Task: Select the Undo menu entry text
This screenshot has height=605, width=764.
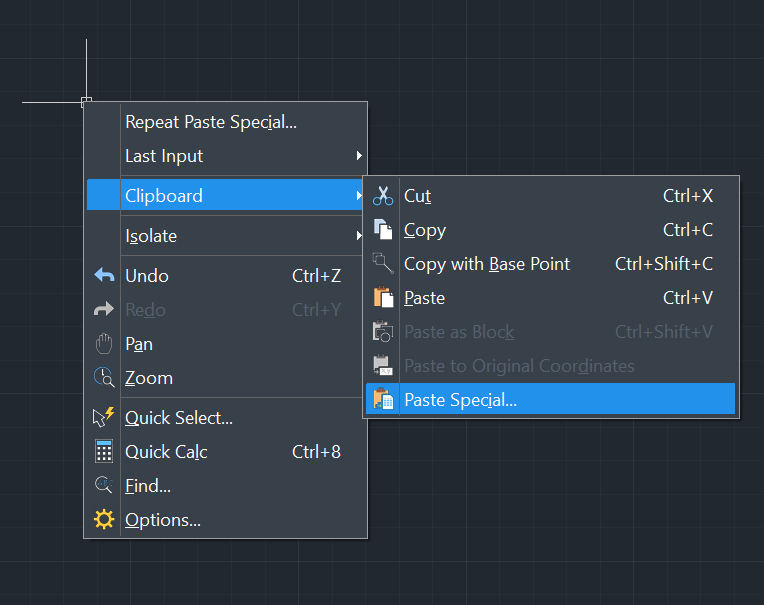Action: click(x=147, y=276)
